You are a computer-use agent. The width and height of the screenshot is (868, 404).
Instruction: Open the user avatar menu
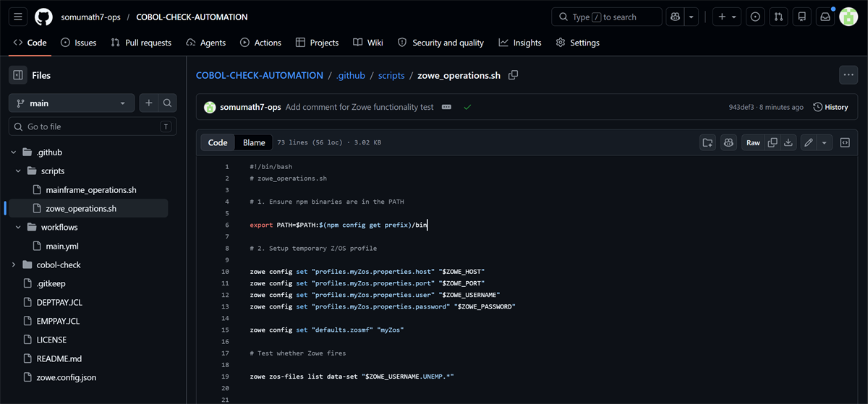click(x=848, y=17)
